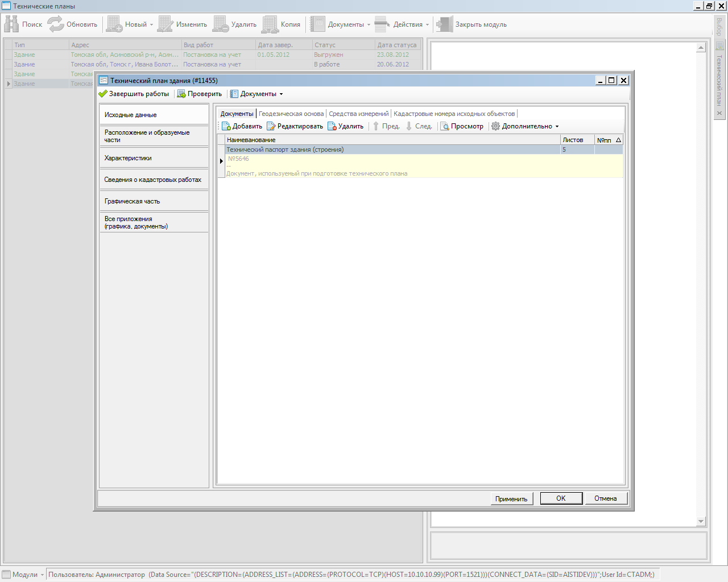Screen dimensions: 728x582
Task: Switch to Геодезическая основа tab
Action: click(291, 114)
